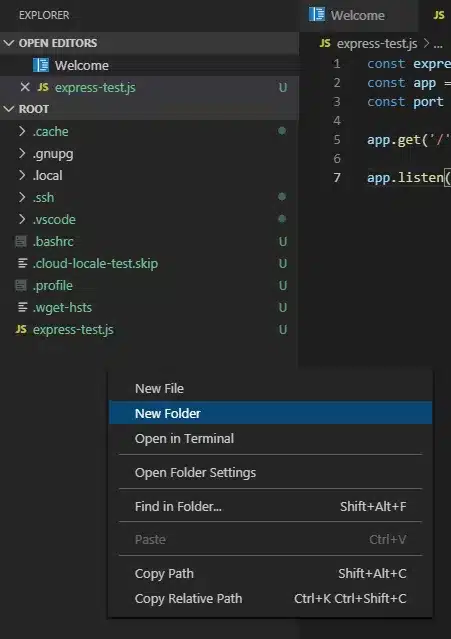This screenshot has width=451, height=639.
Task: Select Open in Terminal menu entry
Action: 270,438
